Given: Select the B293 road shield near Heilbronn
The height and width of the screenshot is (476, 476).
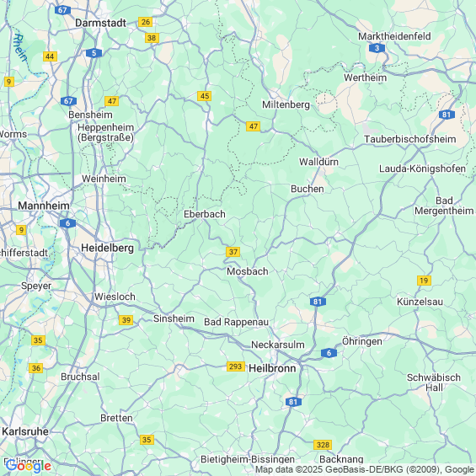Looking at the screenshot, I should [236, 366].
